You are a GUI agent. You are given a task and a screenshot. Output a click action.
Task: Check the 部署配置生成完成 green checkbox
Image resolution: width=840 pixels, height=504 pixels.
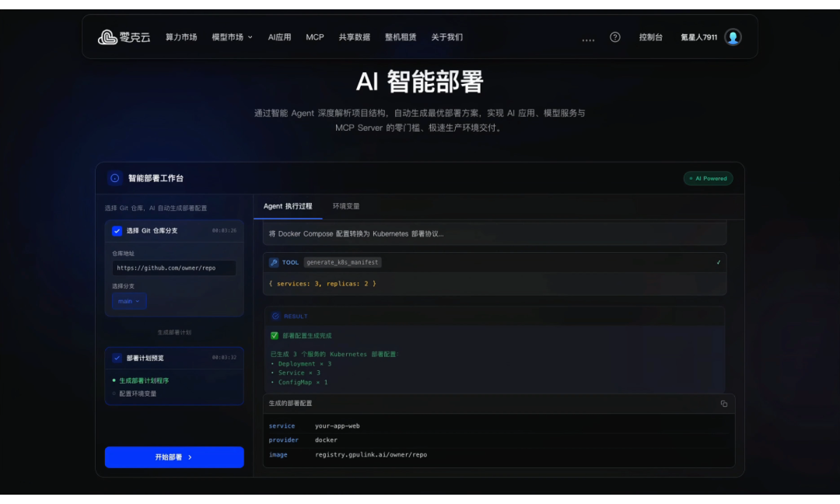click(275, 334)
